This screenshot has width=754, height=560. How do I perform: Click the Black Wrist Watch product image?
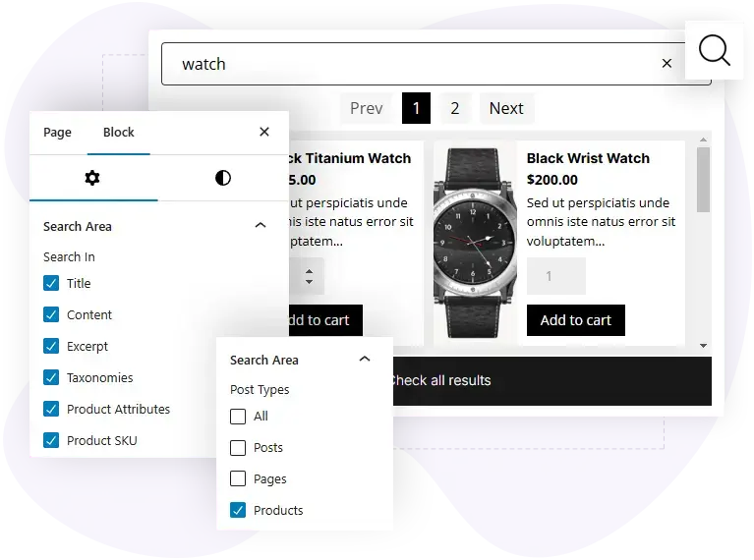coord(475,244)
